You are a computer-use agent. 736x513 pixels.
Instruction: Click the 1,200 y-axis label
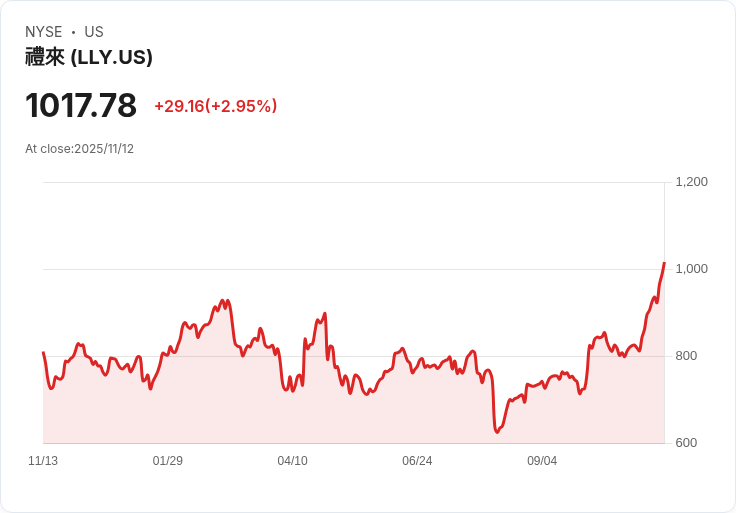691,182
